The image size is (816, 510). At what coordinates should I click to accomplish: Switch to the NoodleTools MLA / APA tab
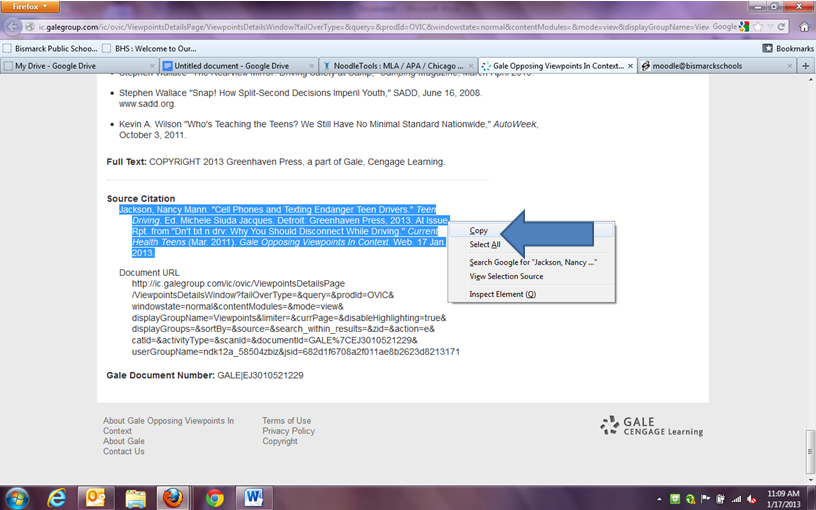pyautogui.click(x=398, y=66)
